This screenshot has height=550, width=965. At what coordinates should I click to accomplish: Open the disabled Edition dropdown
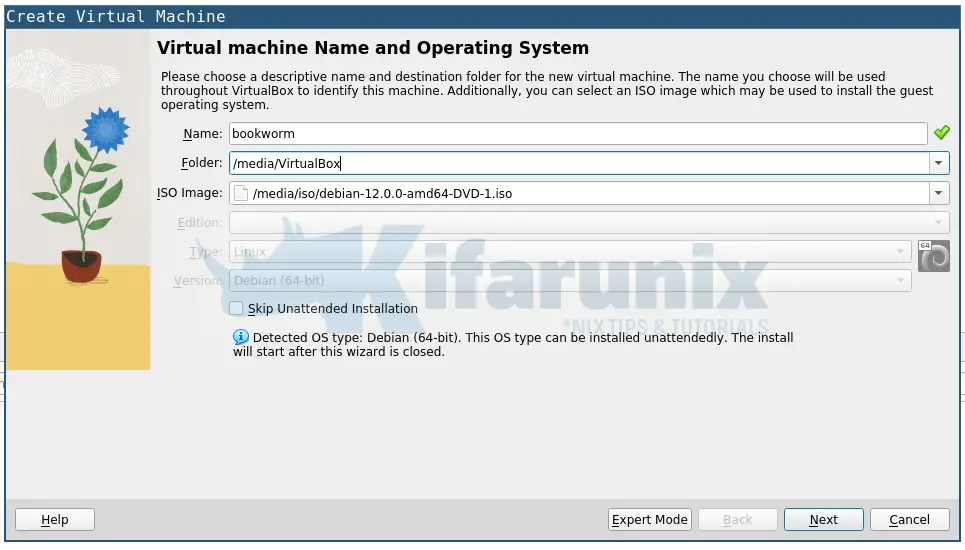[x=589, y=222]
